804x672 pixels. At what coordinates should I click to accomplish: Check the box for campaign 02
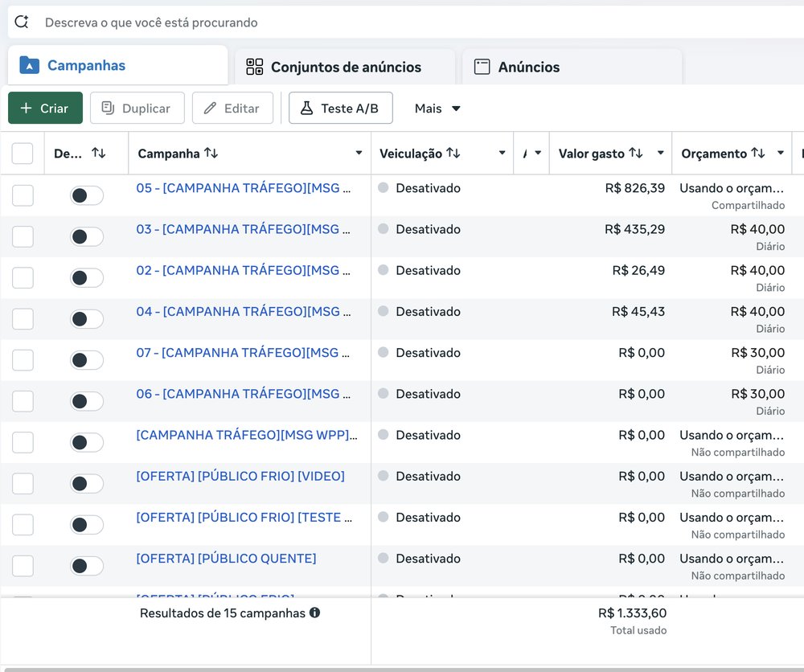(x=23, y=277)
